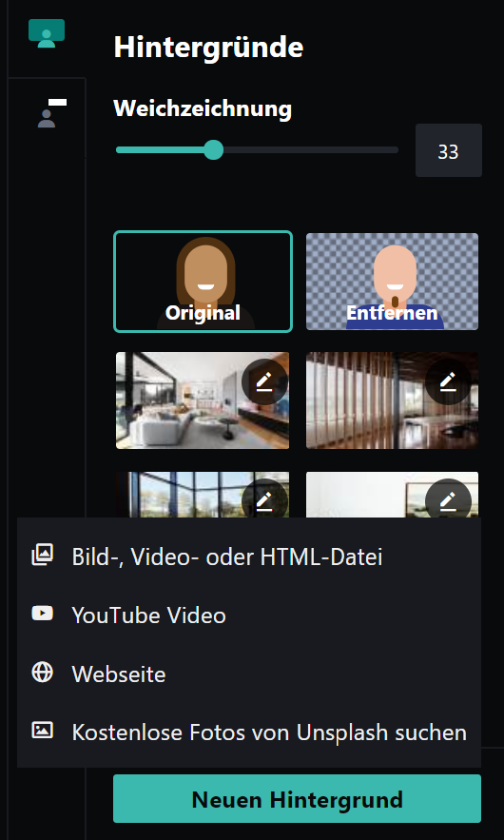This screenshot has height=840, width=504.
Task: Click the Neuen Hintergrund button
Action: 297,798
